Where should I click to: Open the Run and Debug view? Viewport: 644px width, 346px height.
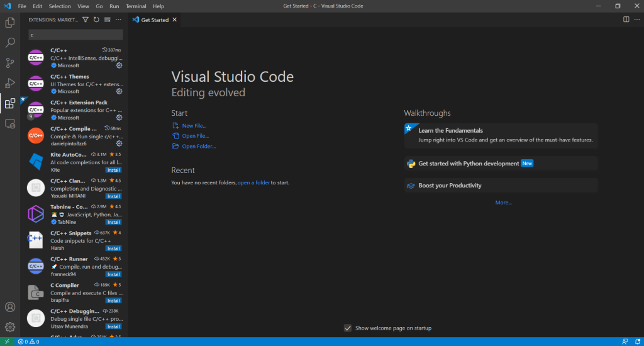(x=10, y=83)
